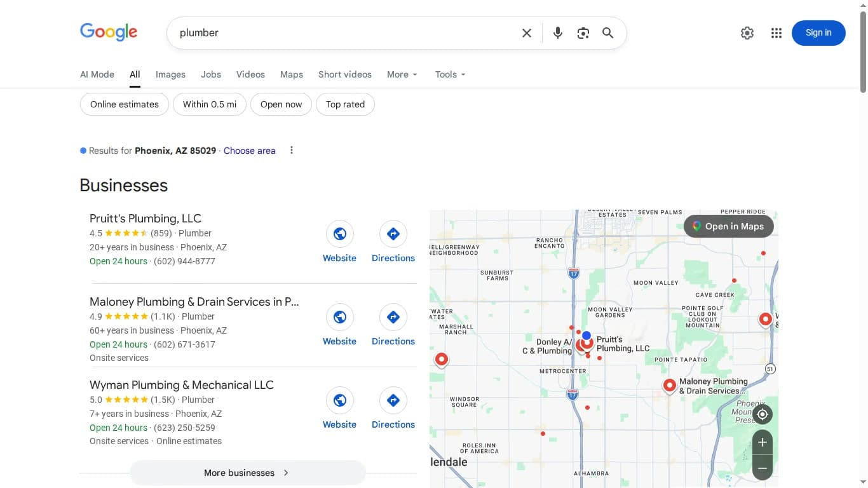Click phone number (602) 671-3617

tap(185, 344)
